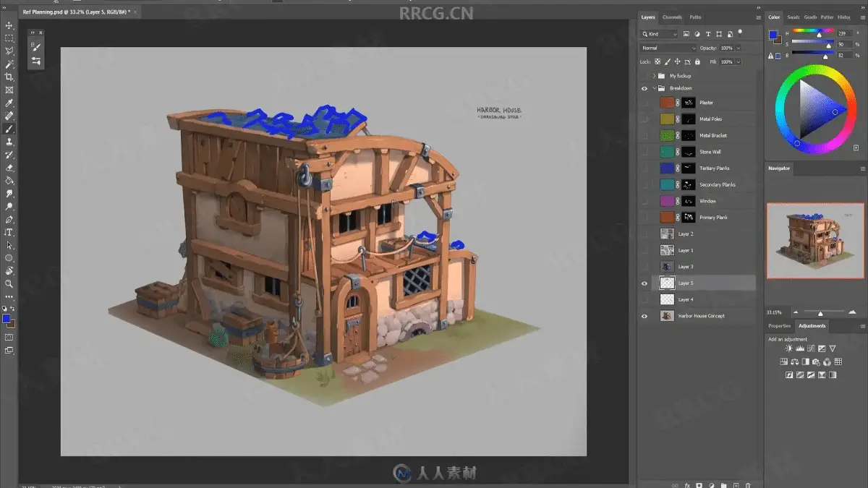Toggle lock transparent pixels
Viewport: 868px width, 488px height.
657,62
